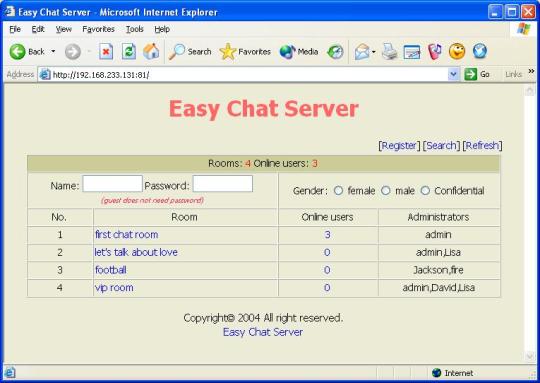
Task: Click the pink music toolbar icon
Action: click(435, 52)
